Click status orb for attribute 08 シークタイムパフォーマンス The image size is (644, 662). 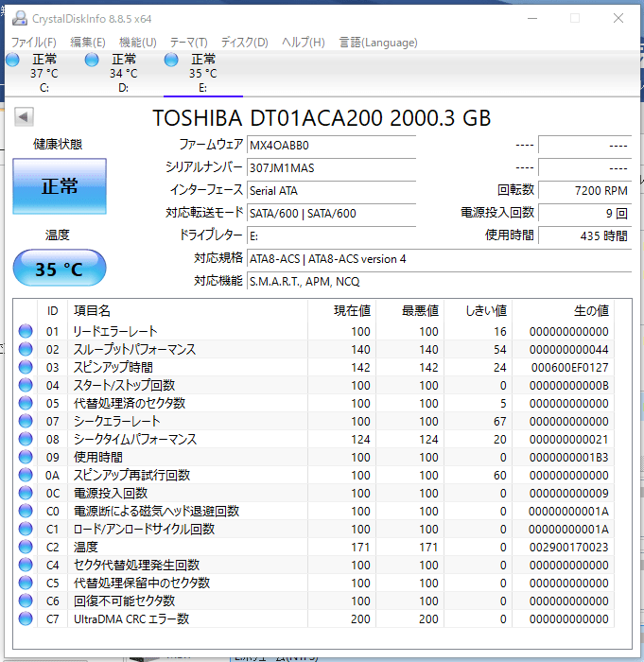point(26,439)
